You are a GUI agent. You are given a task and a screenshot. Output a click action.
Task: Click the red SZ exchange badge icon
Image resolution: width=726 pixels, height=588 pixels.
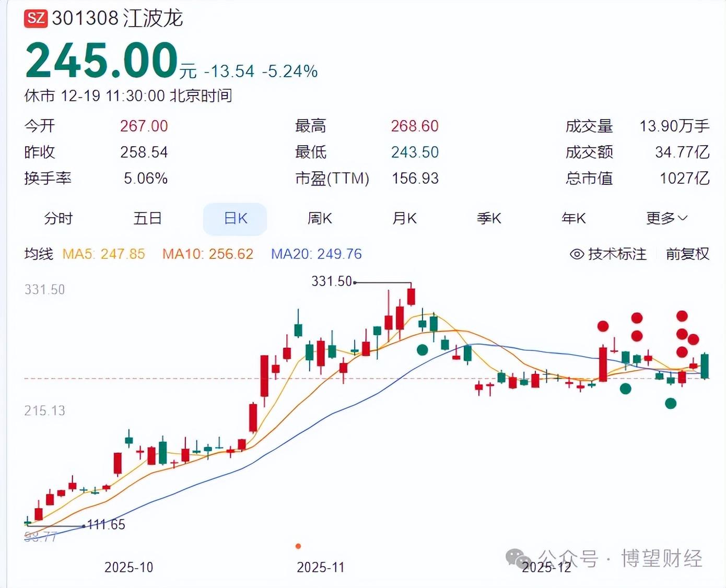36,19
